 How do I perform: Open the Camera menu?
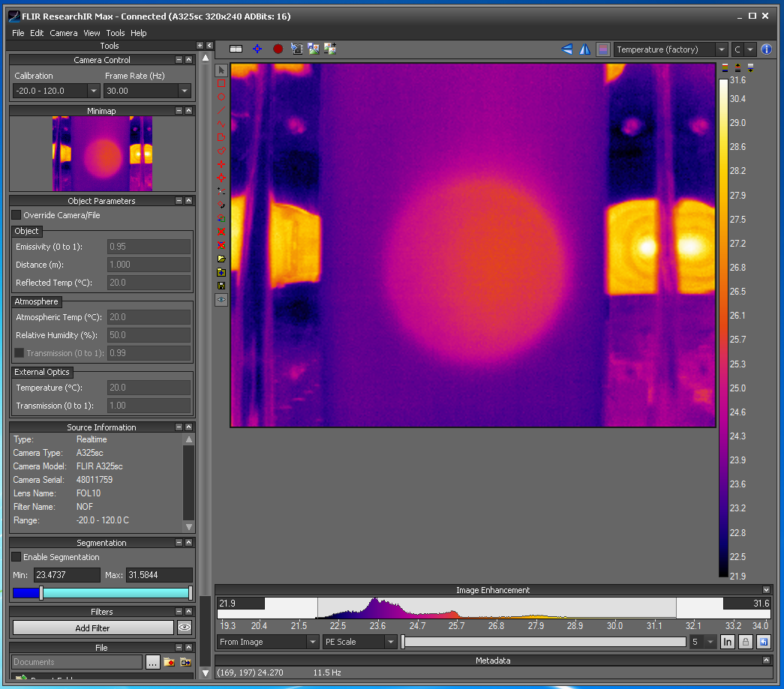[64, 33]
